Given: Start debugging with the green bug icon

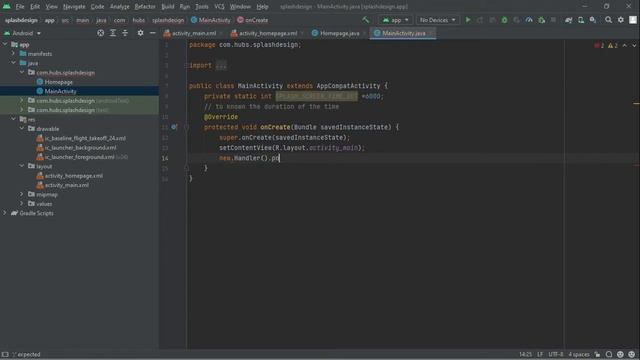Looking at the screenshot, I should [x=504, y=20].
